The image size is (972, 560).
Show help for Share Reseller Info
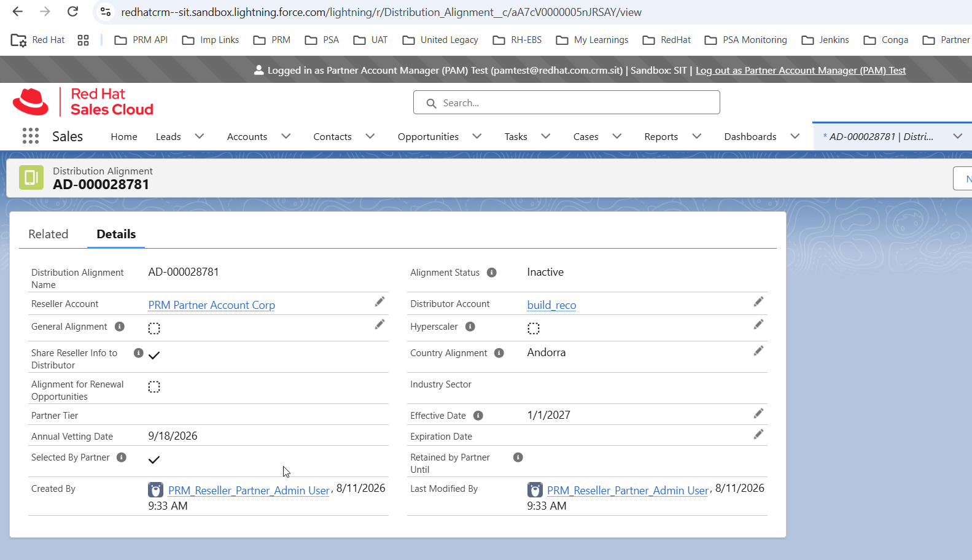139,353
